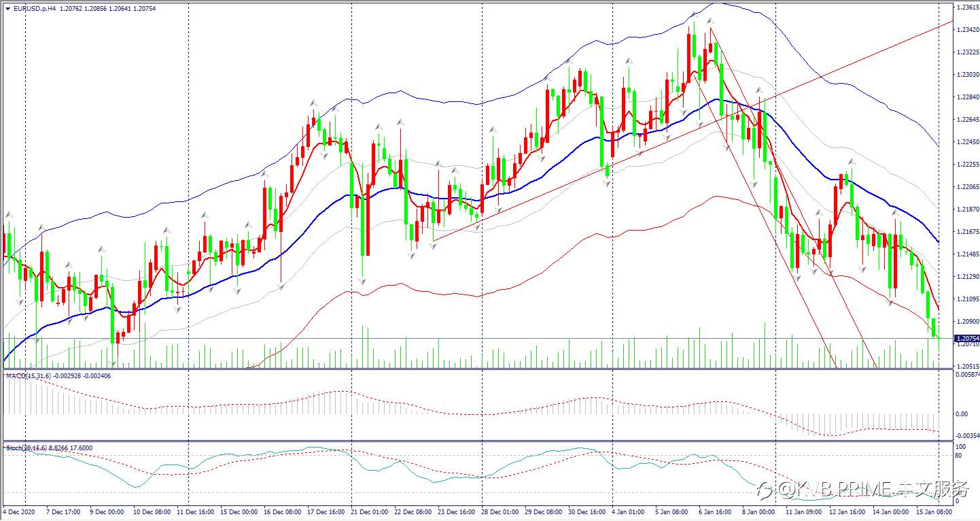Select the 1.20900 price scale label

click(967, 322)
